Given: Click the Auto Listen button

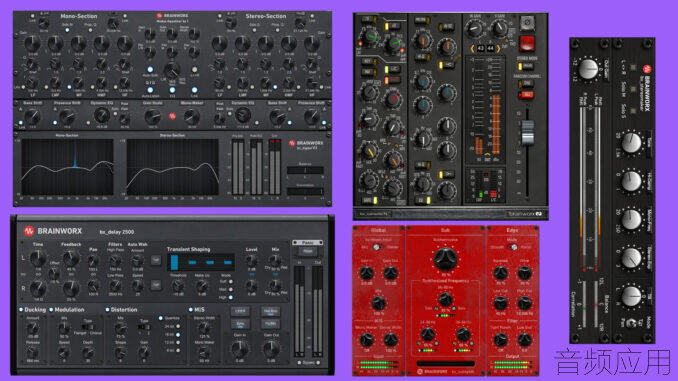Looking at the screenshot, I should (x=150, y=90).
